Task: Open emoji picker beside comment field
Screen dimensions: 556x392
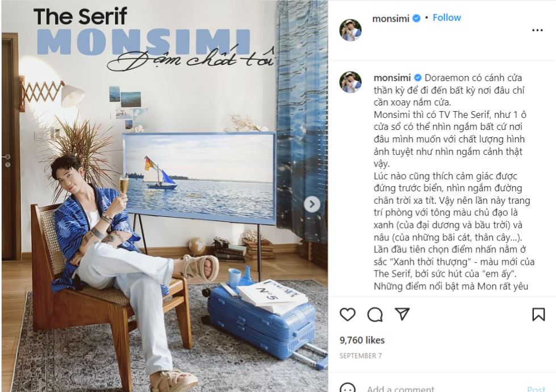Action: click(348, 388)
